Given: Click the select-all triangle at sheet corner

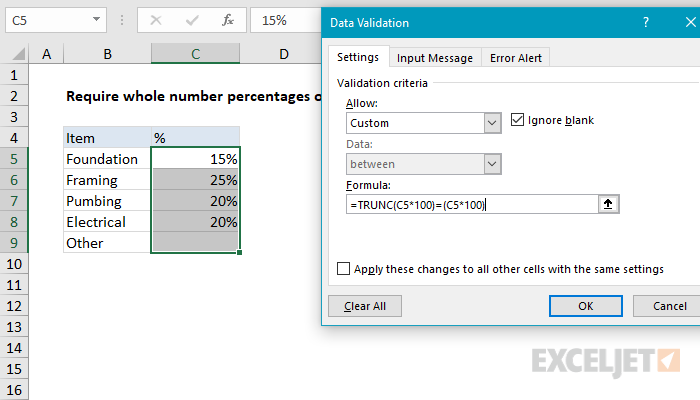Looking at the screenshot, I should [18, 54].
